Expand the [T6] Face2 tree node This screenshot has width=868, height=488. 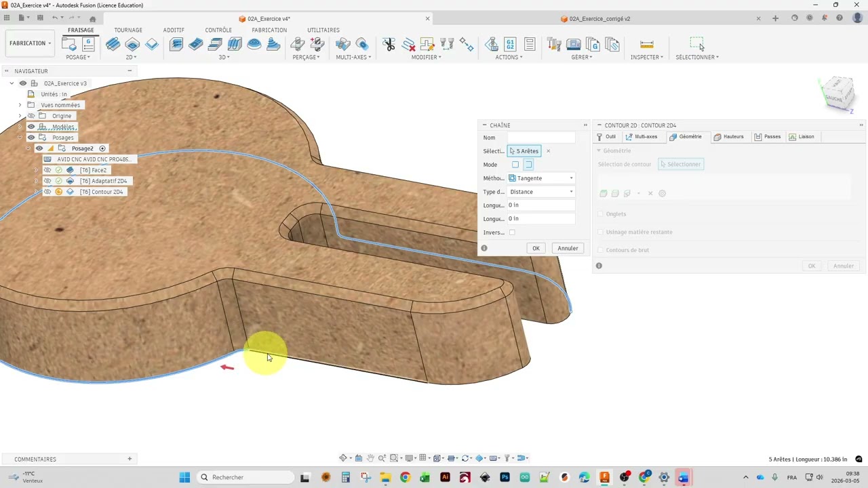[36, 170]
